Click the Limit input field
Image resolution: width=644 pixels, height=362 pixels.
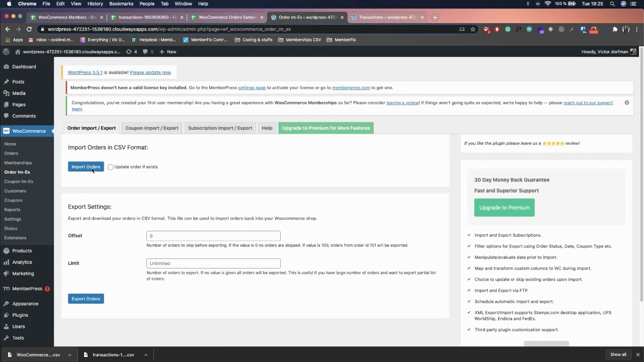pyautogui.click(x=213, y=263)
